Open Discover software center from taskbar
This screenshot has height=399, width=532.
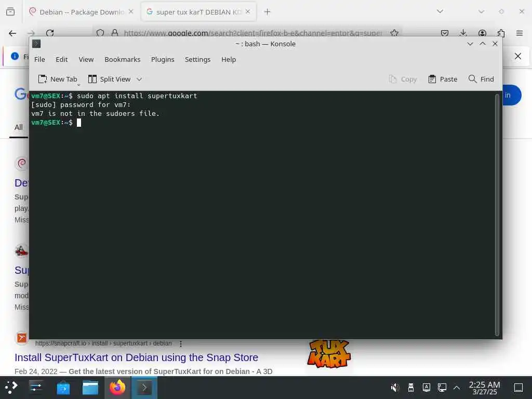pyautogui.click(x=63, y=387)
